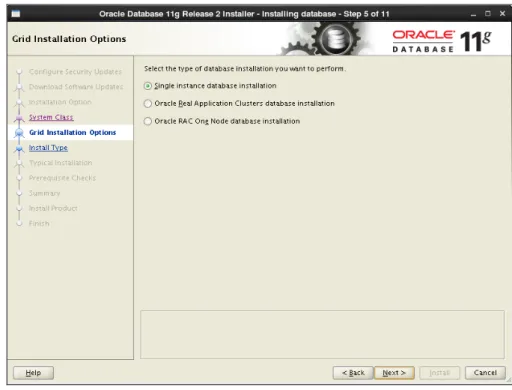Click the Grid Installation Options step marker
512x390 pixels.
coord(19,133)
